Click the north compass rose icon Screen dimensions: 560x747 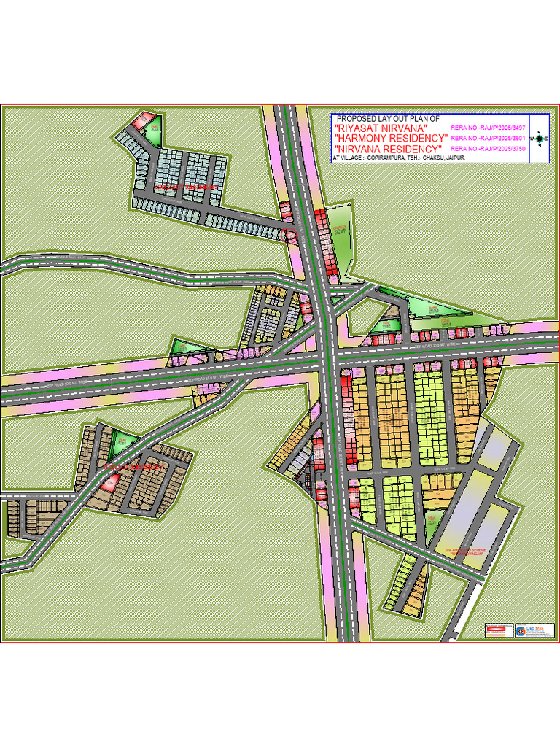539,139
